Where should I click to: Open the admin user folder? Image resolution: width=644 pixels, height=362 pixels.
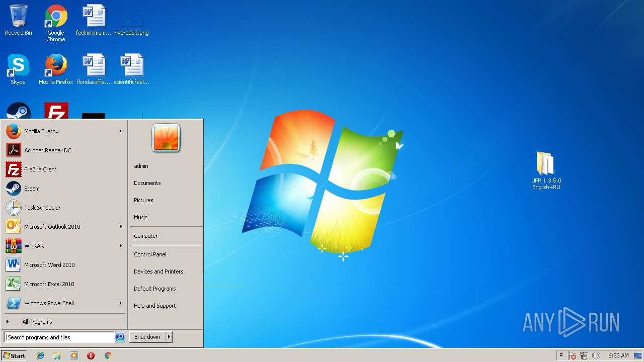(141, 166)
